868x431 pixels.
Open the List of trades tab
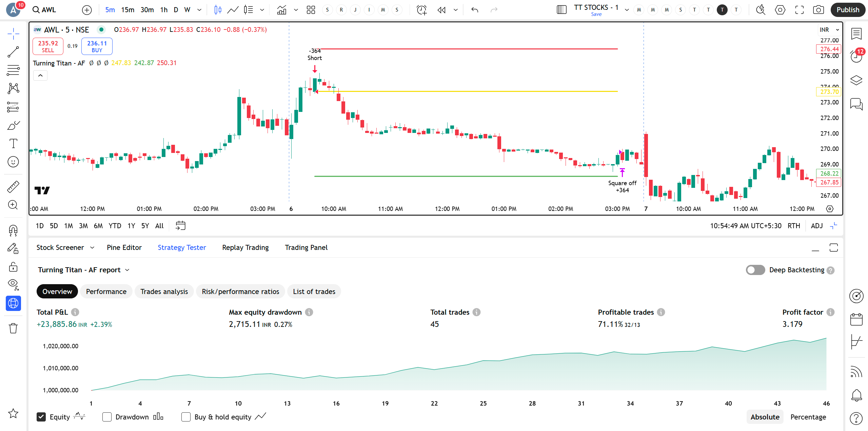[x=314, y=292]
